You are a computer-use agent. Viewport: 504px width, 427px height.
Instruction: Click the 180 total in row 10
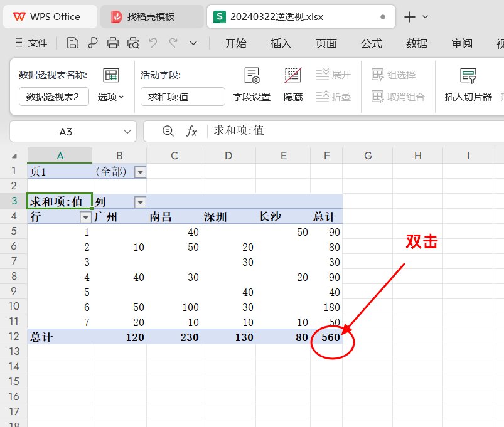326,307
